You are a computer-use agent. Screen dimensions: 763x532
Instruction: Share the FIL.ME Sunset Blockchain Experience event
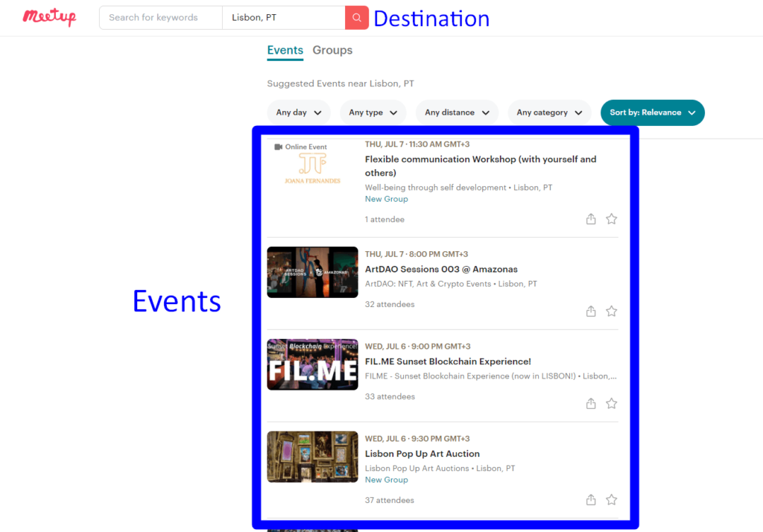pos(591,404)
